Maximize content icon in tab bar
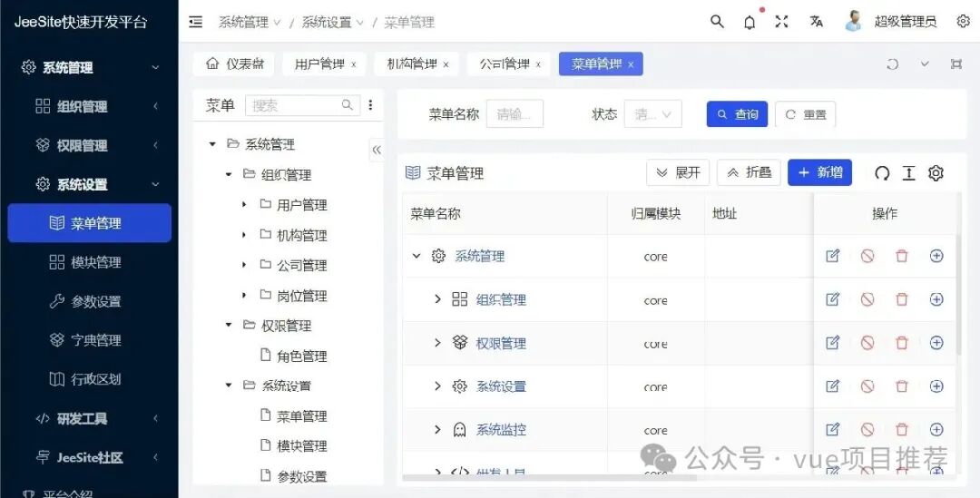The width and height of the screenshot is (980, 498). tap(956, 63)
